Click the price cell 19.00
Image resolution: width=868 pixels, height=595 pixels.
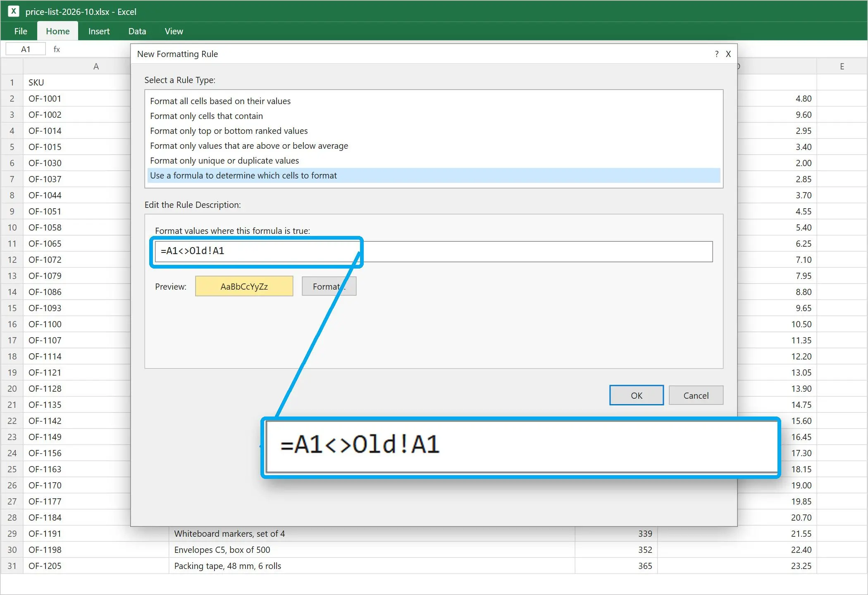pyautogui.click(x=777, y=486)
